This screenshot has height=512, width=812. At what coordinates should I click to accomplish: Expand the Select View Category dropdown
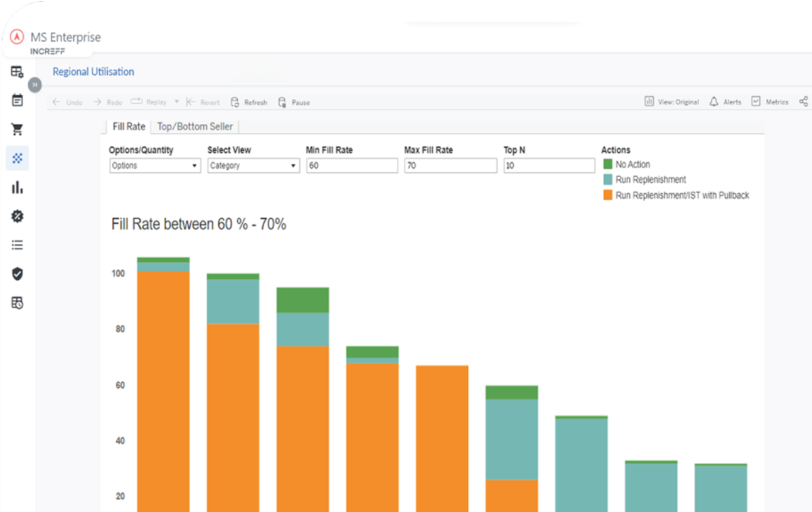coord(253,166)
